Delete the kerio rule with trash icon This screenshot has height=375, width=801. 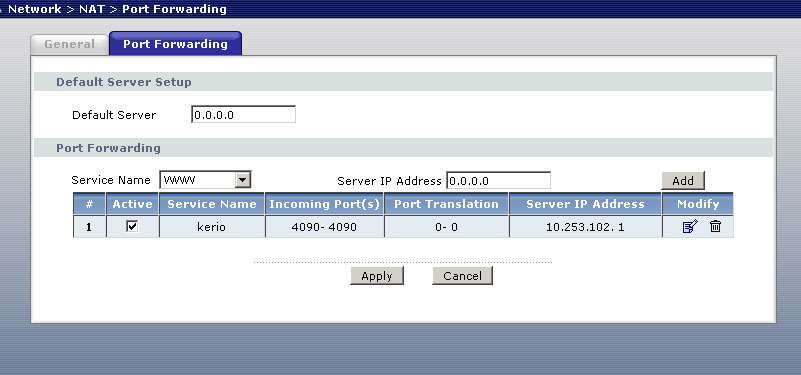click(715, 226)
